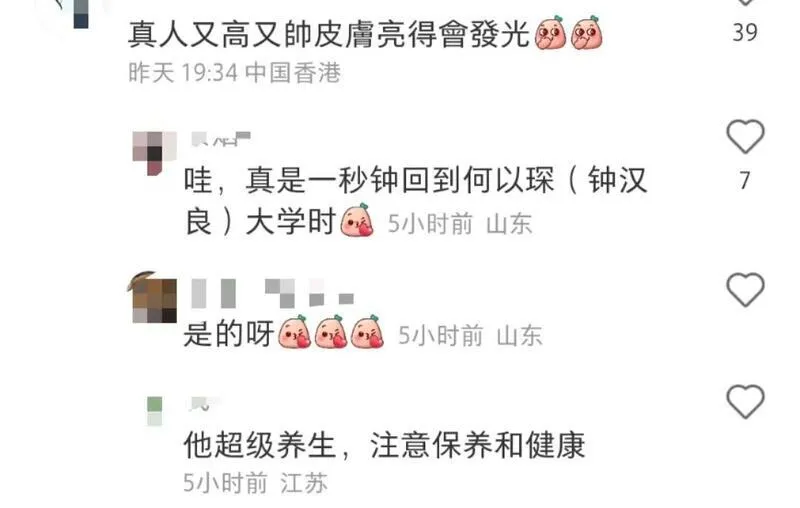Reply to the comment 真人又高又帥皮膚亮得會發光
The width and height of the screenshot is (800, 508).
click(329, 34)
